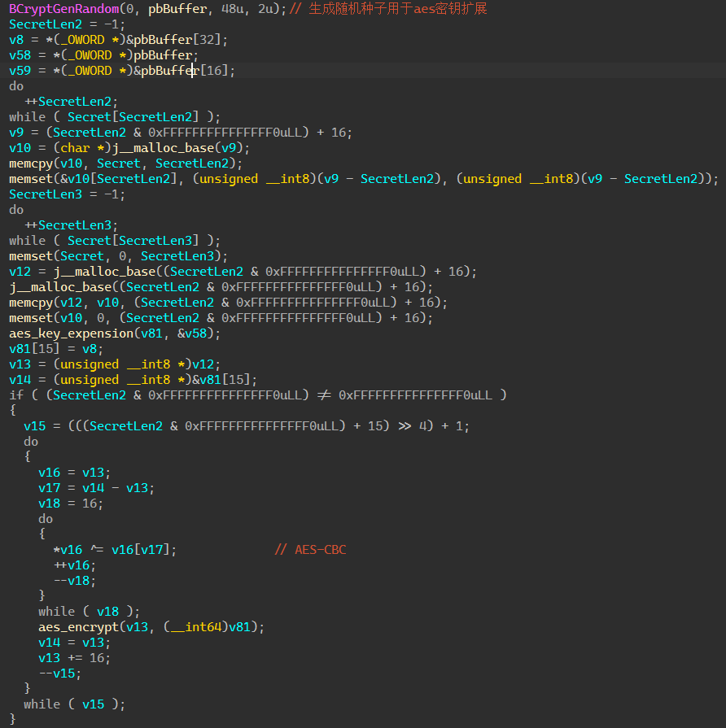Click the v17 = v14 - v13 statement

[96, 488]
